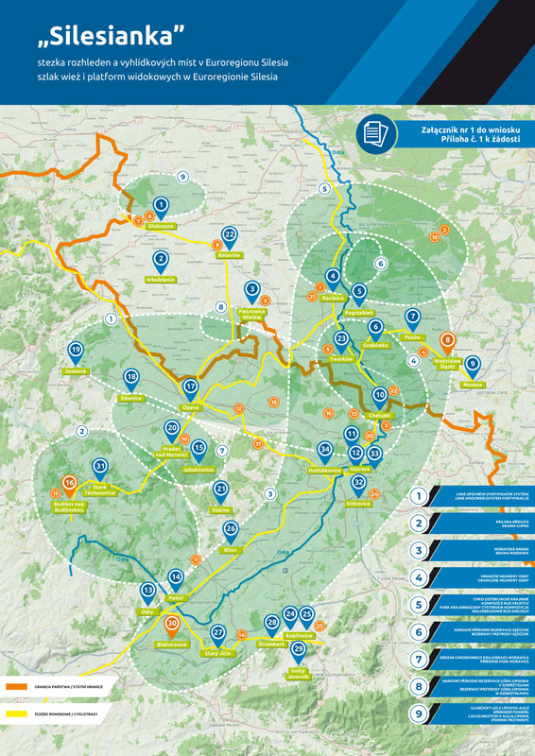
Task: Select legend entry 2 Krajina břidlice
Action: [472, 524]
